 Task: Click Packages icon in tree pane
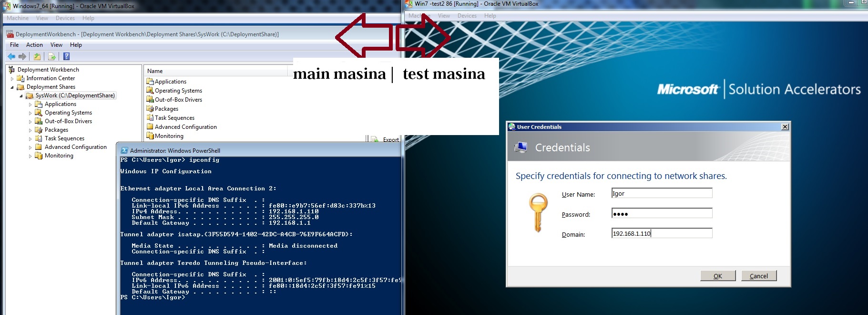(x=39, y=130)
